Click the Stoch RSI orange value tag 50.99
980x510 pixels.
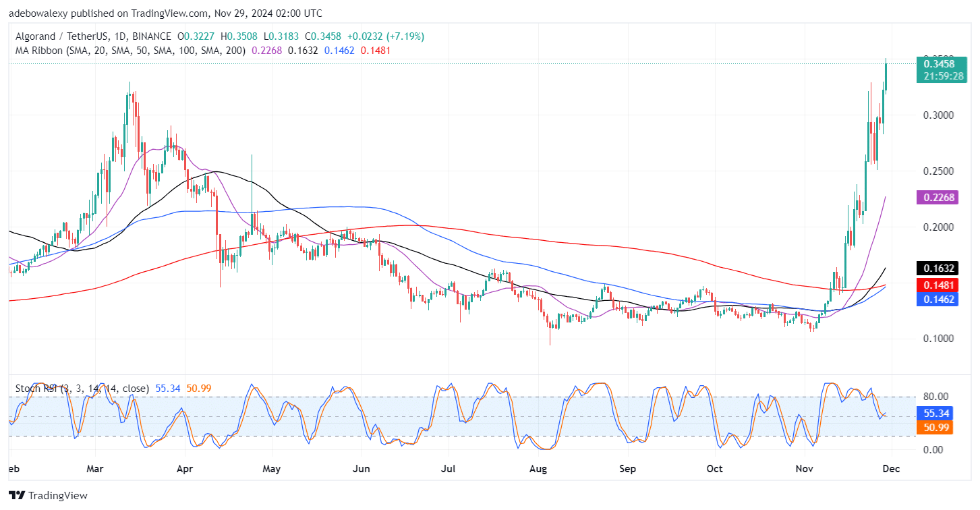(935, 428)
